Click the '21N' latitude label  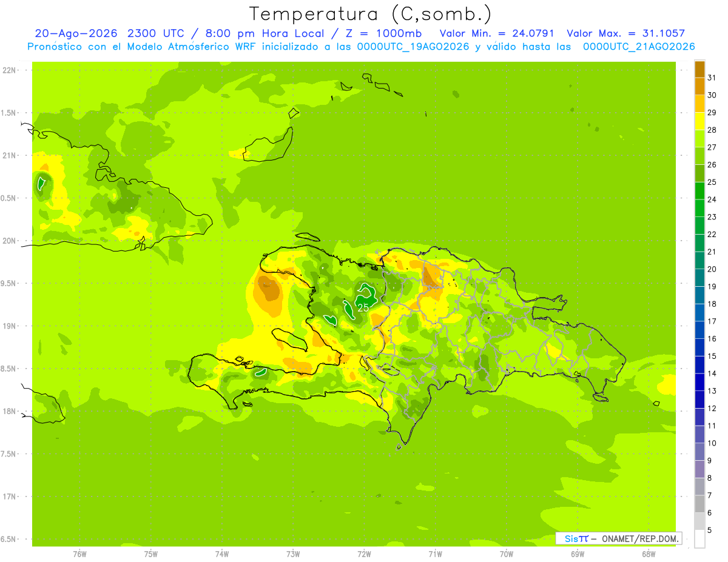click(9, 155)
